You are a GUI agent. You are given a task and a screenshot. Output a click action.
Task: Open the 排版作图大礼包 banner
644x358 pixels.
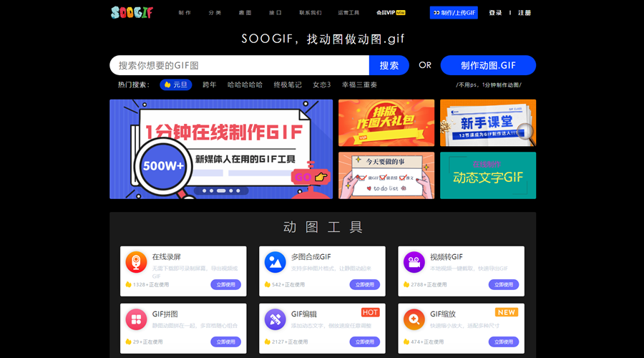pos(386,123)
